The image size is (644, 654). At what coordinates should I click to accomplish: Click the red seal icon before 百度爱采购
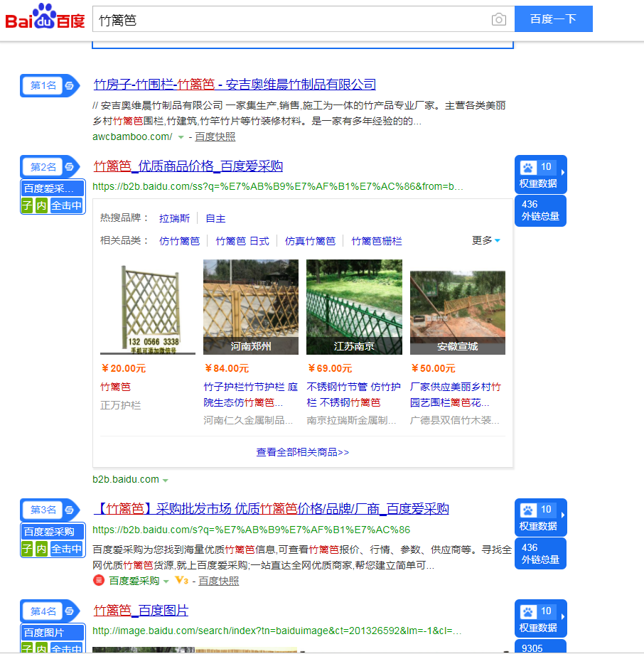point(99,580)
